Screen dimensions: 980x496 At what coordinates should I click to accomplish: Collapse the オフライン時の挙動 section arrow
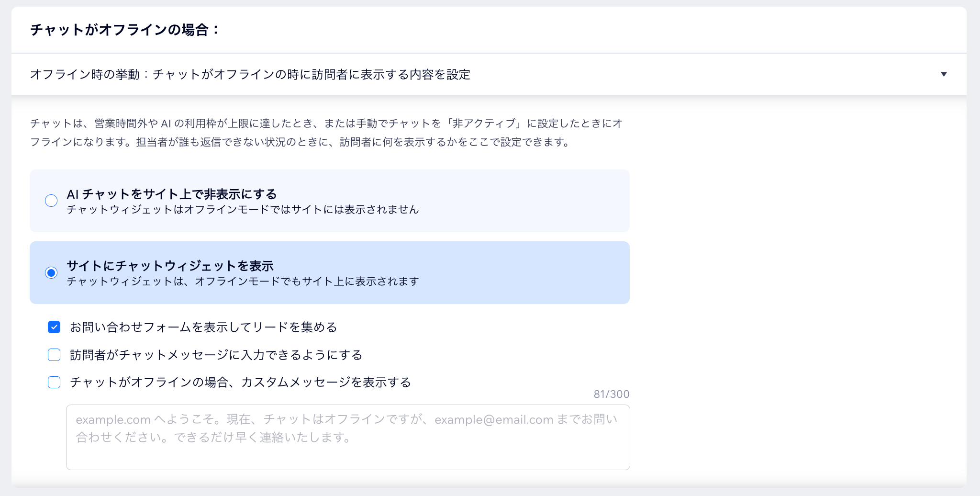(x=944, y=74)
